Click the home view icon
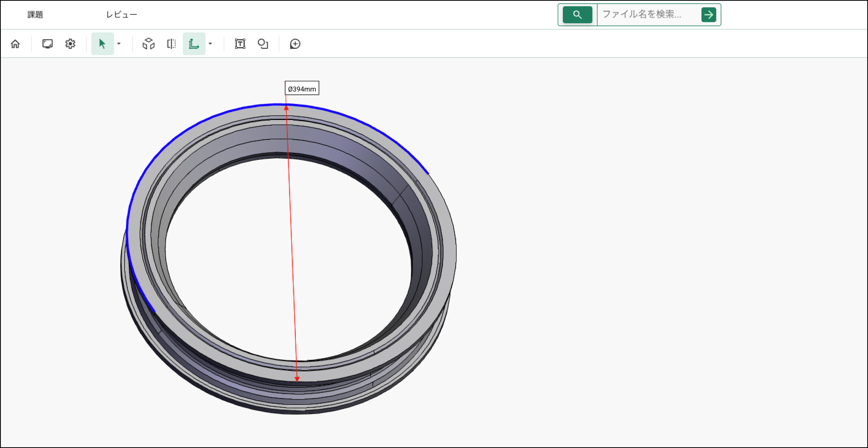868x448 pixels. pos(15,44)
